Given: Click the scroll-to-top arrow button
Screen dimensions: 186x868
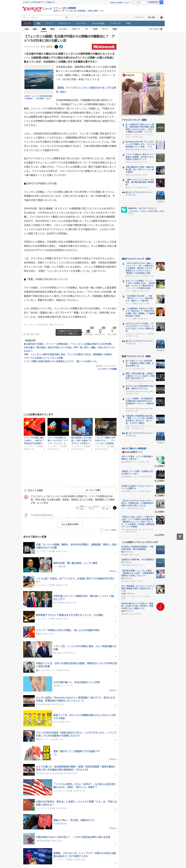Looking at the screenshot, I should tap(180, 536).
